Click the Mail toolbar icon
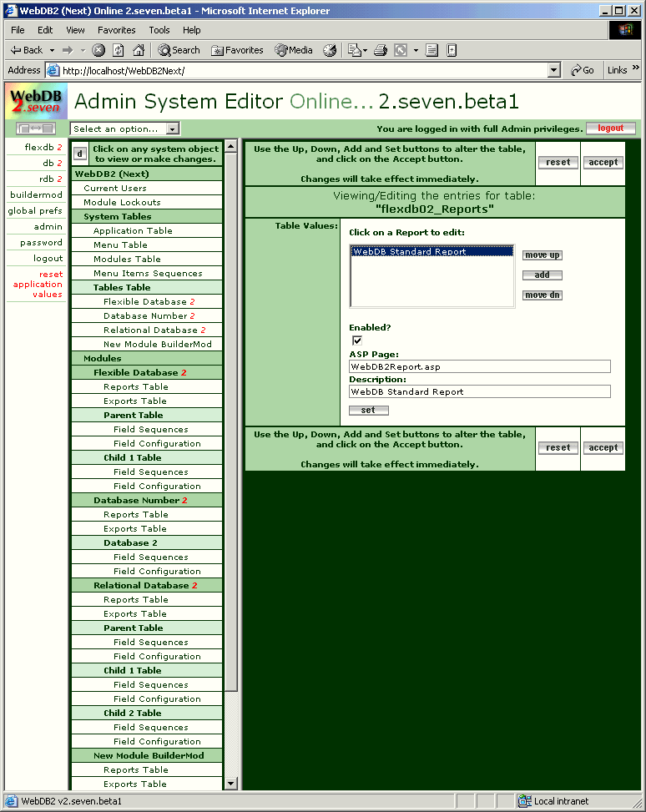The height and width of the screenshot is (812, 646). [355, 50]
